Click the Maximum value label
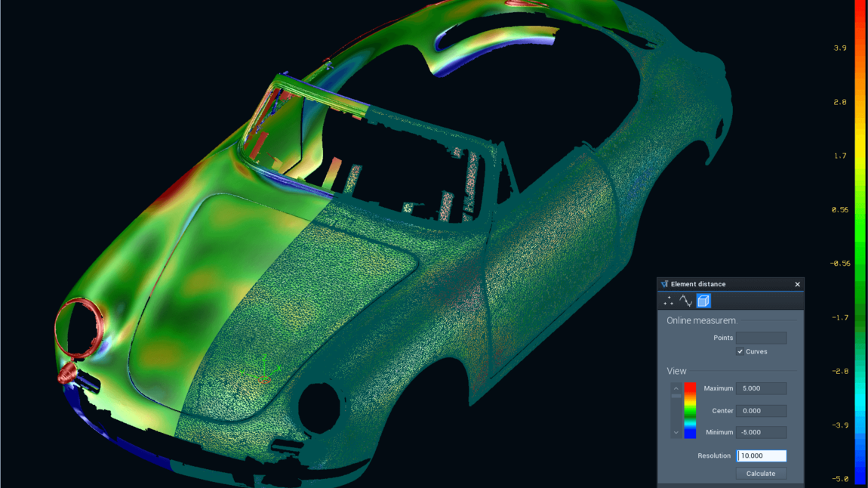The image size is (868, 488). 719,388
